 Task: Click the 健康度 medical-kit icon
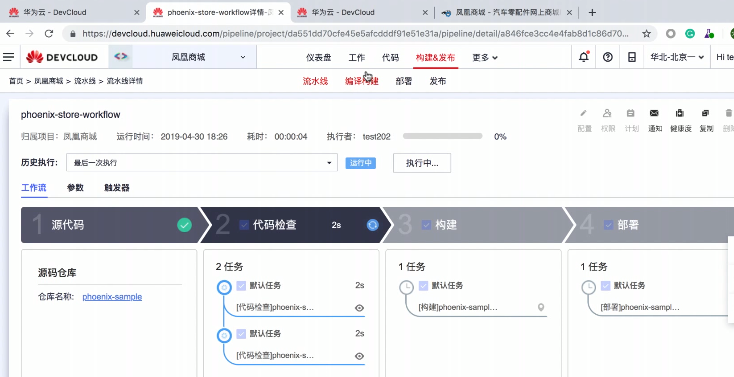680,113
